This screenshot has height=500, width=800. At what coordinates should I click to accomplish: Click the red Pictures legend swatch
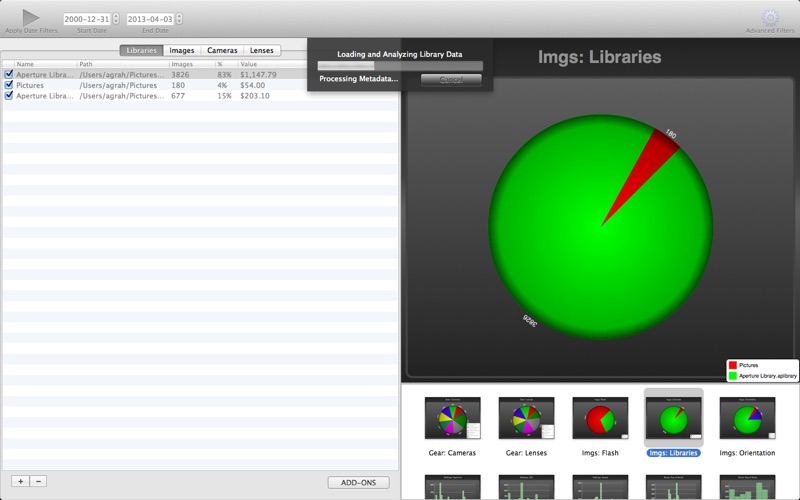click(x=733, y=365)
